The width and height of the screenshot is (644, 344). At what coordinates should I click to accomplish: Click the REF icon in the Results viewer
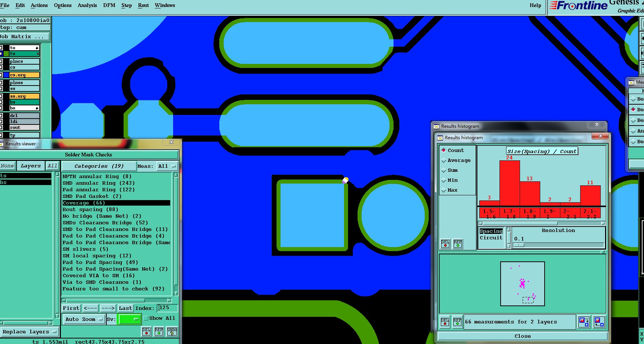[x=159, y=331]
